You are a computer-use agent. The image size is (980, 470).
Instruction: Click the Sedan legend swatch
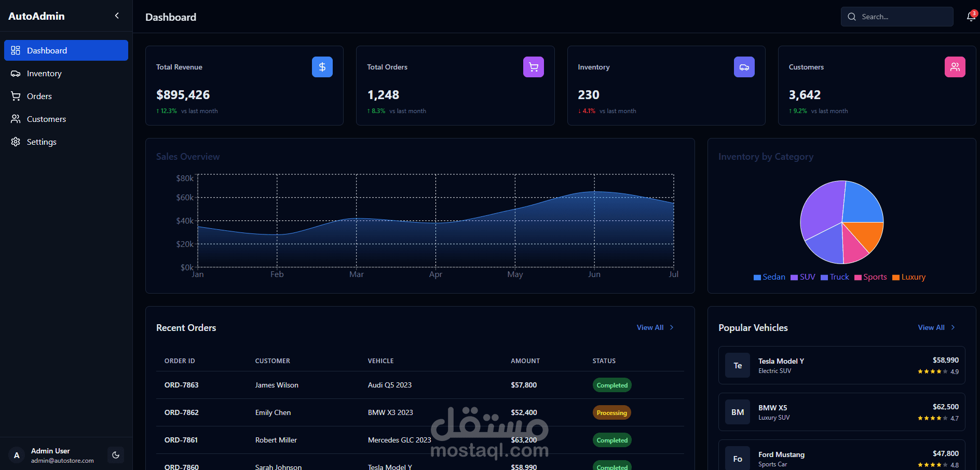tap(757, 278)
